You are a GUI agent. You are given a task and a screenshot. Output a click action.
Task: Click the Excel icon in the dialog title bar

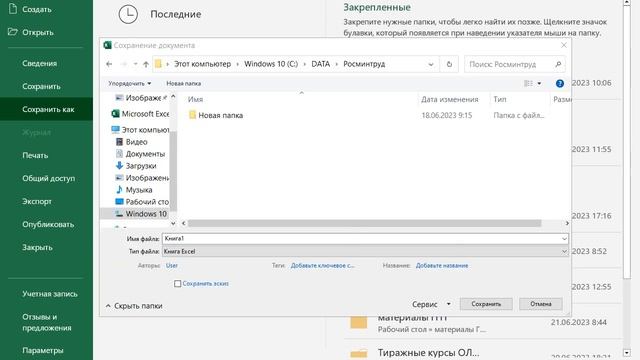[107, 45]
